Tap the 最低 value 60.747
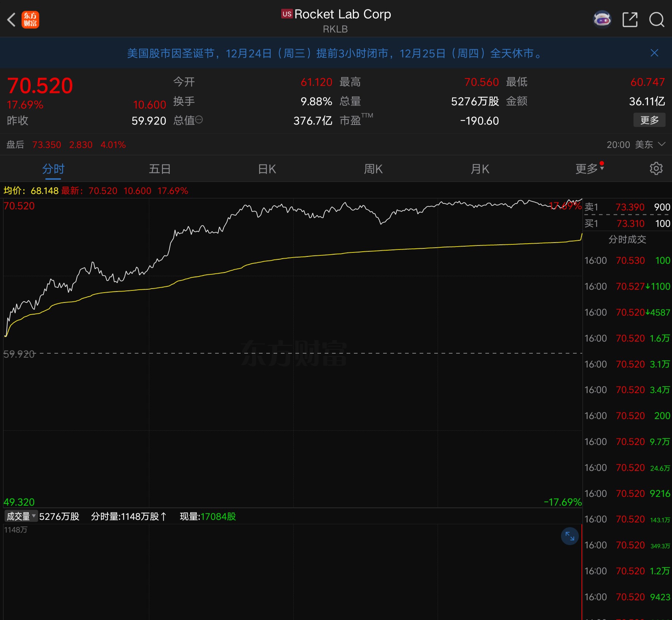The width and height of the screenshot is (672, 620). click(x=648, y=82)
